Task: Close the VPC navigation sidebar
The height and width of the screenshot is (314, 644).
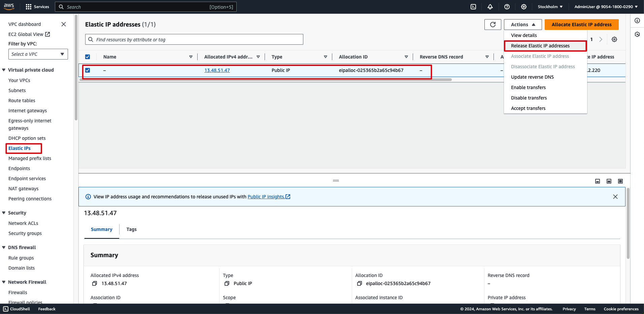Action: tap(64, 24)
